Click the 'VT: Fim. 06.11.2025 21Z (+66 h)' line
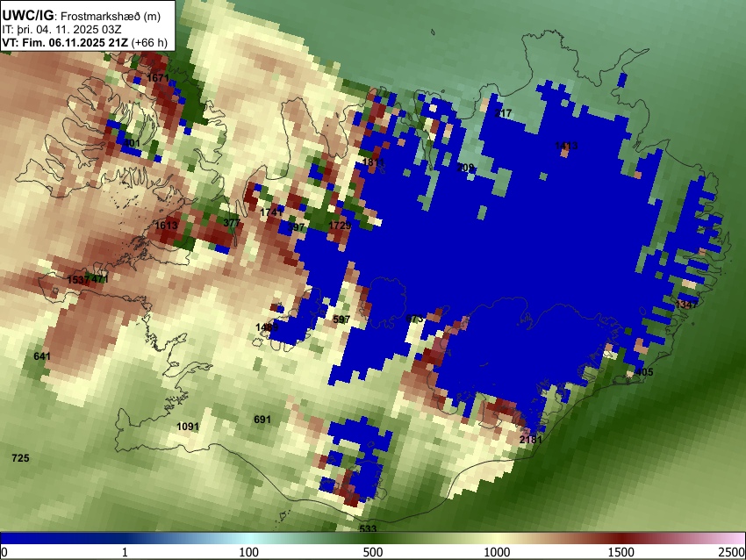746x560 pixels. [x=84, y=42]
